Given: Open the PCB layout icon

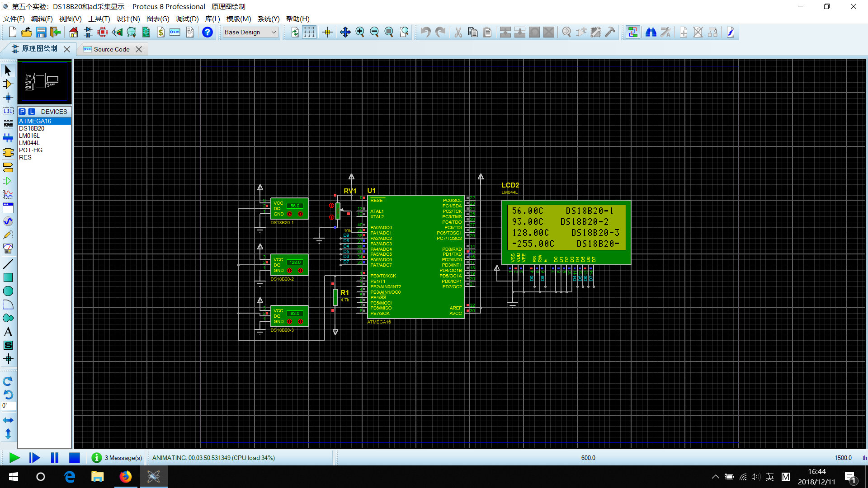Looking at the screenshot, I should coord(103,32).
